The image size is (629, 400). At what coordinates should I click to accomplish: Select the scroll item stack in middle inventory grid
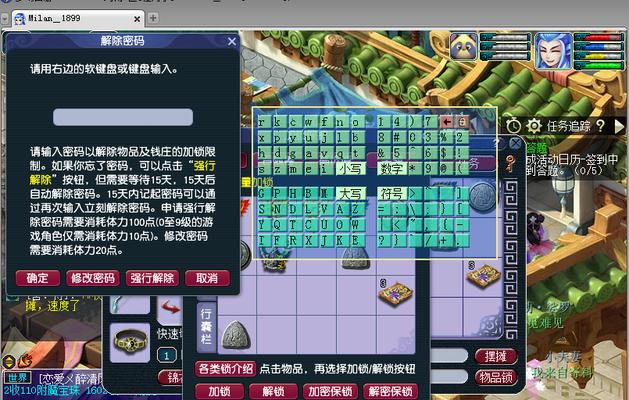pyautogui.click(x=396, y=294)
